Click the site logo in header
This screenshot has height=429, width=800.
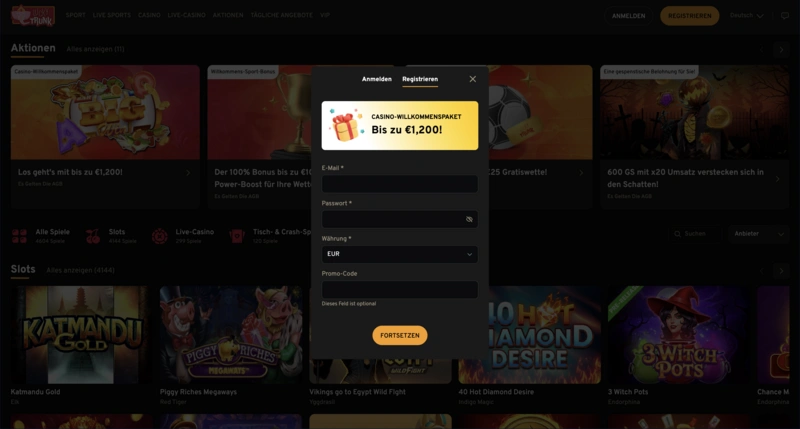coord(33,15)
